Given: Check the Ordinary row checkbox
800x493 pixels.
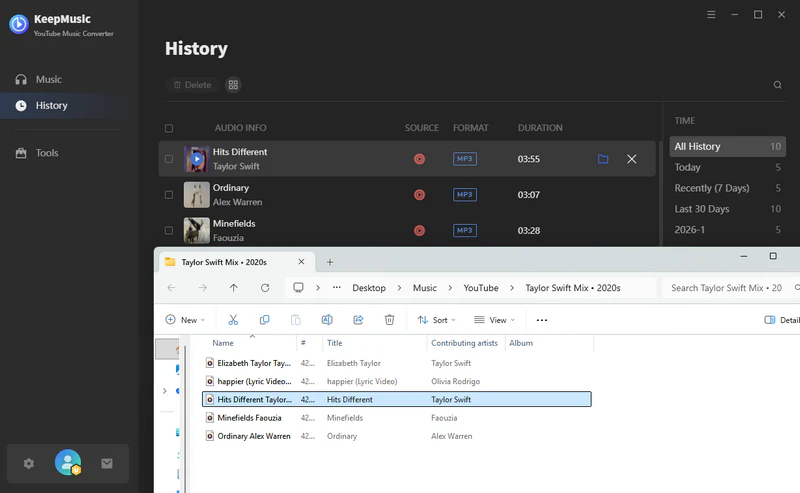Looking at the screenshot, I should click(169, 195).
